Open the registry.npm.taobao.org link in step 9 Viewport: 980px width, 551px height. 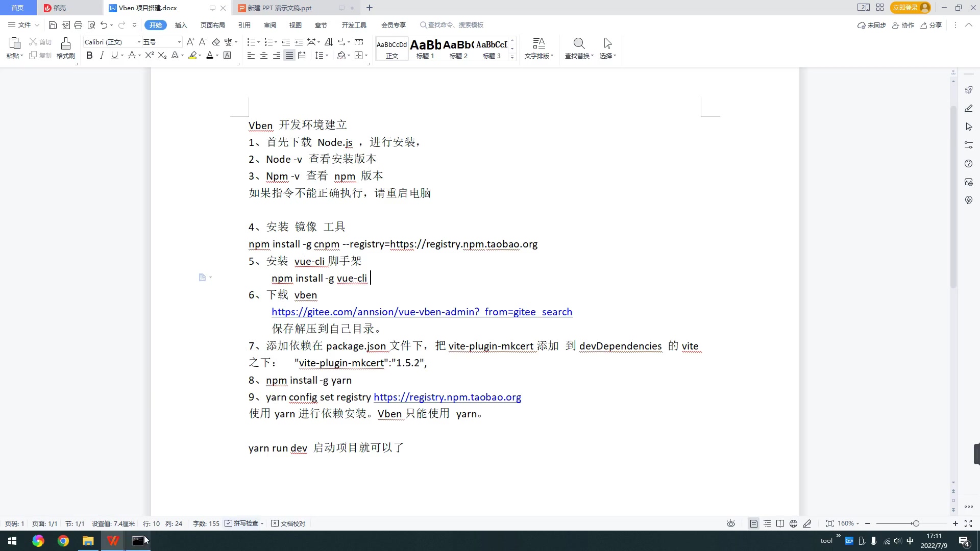447,397
